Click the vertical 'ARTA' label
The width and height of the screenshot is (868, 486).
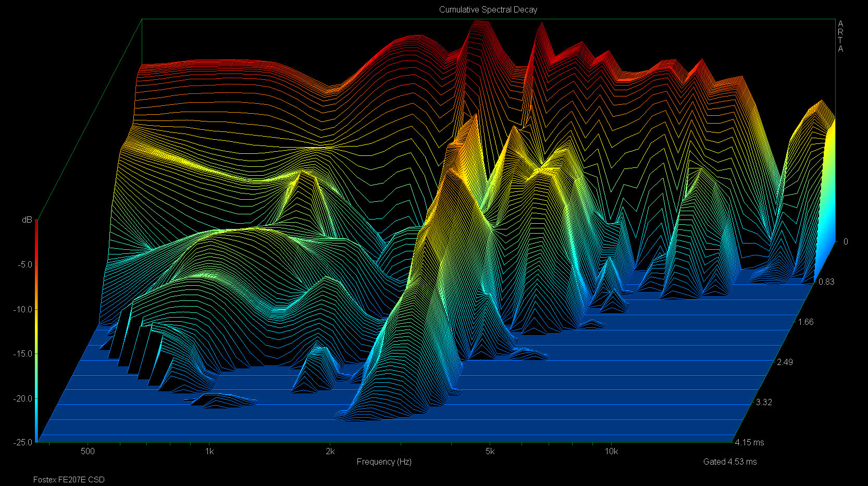coord(840,37)
